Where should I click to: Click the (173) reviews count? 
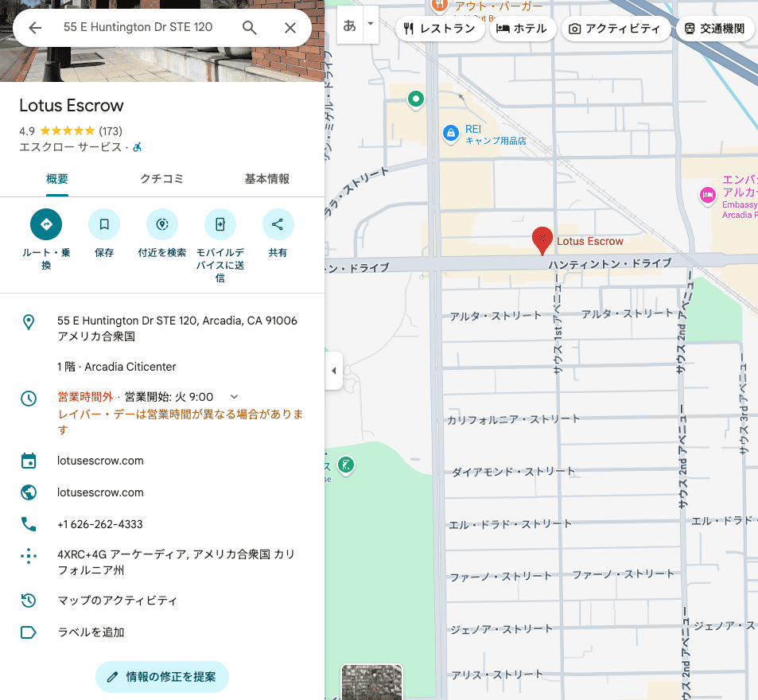(111, 131)
